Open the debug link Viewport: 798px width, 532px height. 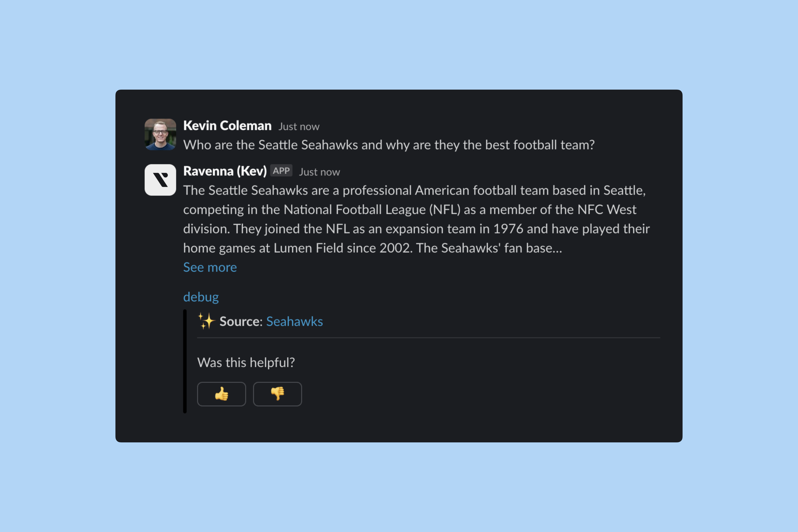[x=201, y=297]
